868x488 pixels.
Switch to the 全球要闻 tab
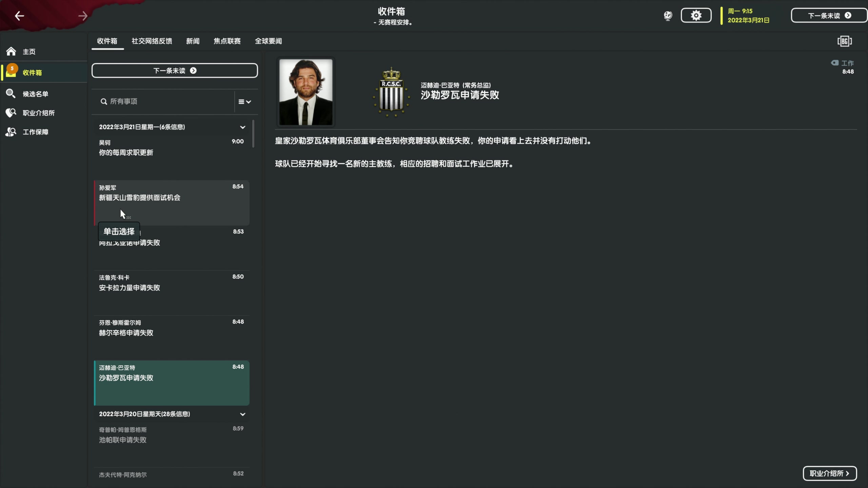click(x=268, y=41)
